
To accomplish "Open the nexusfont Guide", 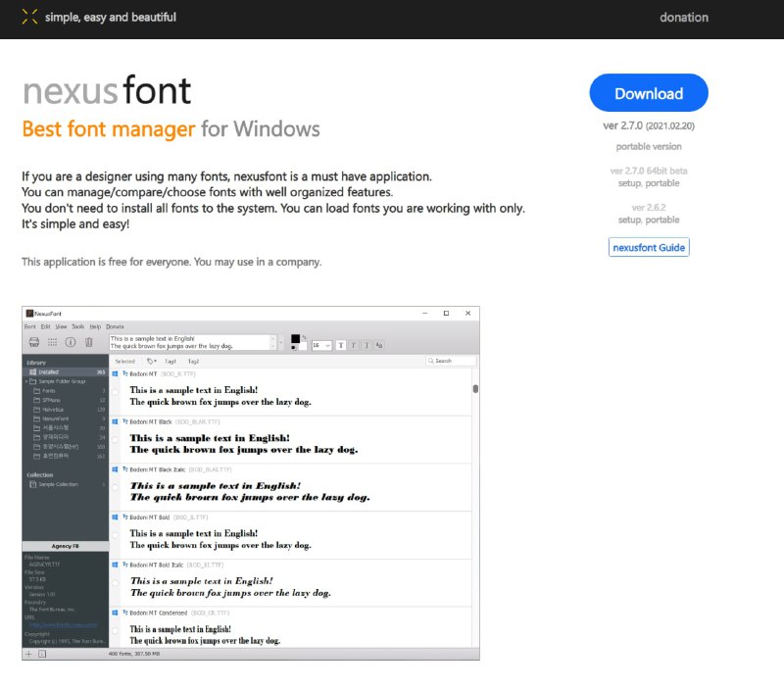I will 649,247.
